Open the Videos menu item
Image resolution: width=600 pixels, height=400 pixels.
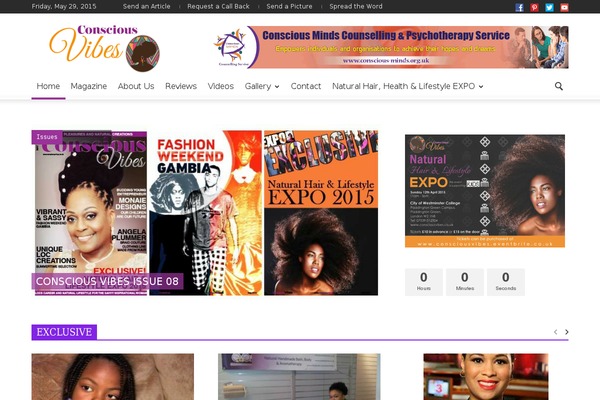click(221, 86)
